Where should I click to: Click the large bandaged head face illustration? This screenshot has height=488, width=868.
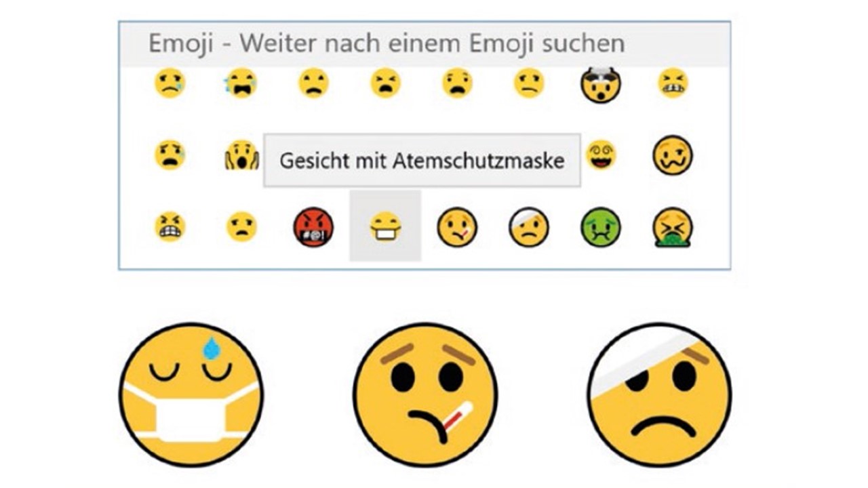click(x=660, y=394)
